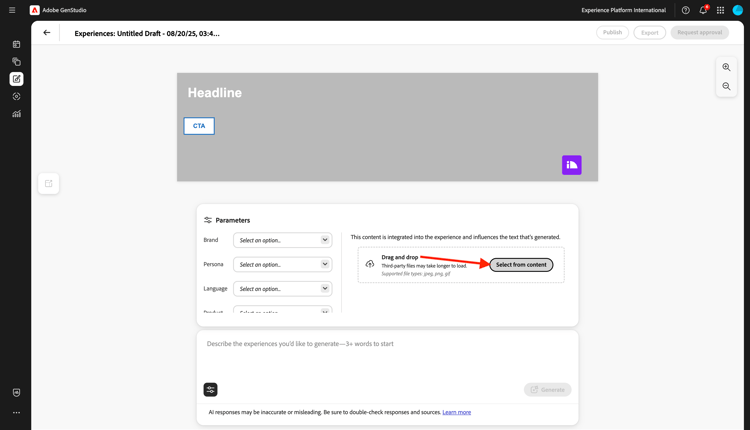Open the calendar icon in sidebar
Viewport: 750px width, 430px height.
16,44
